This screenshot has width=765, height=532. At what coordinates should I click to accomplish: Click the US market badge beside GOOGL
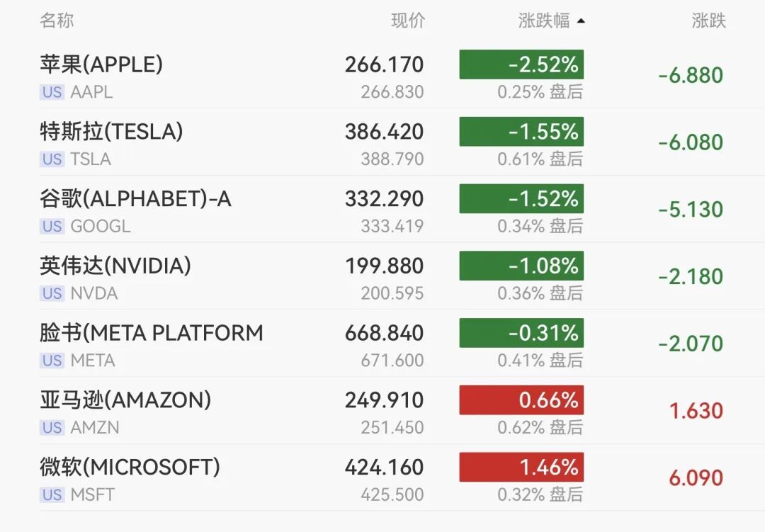52,227
